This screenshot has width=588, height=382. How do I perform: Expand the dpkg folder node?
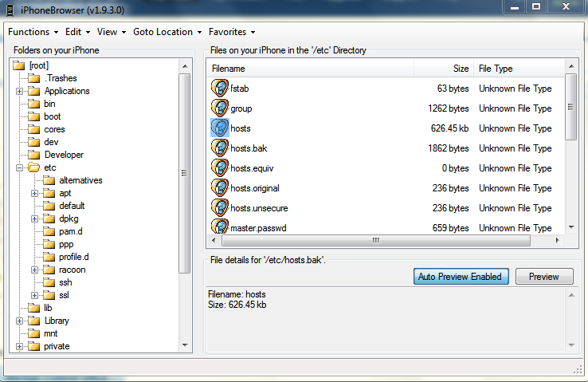(x=34, y=219)
